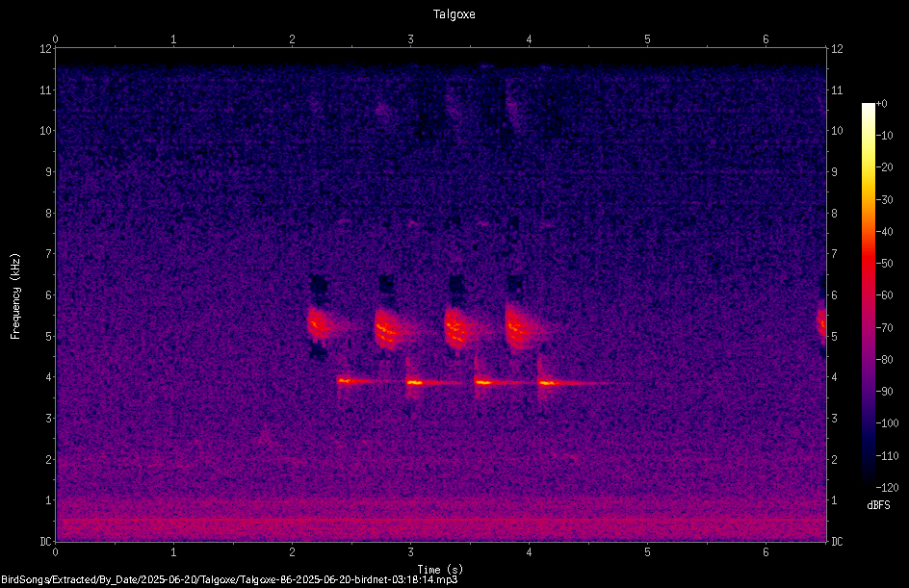The width and height of the screenshot is (909, 588).
Task: Click the Frequency (kHz) axis label
Action: (15, 296)
